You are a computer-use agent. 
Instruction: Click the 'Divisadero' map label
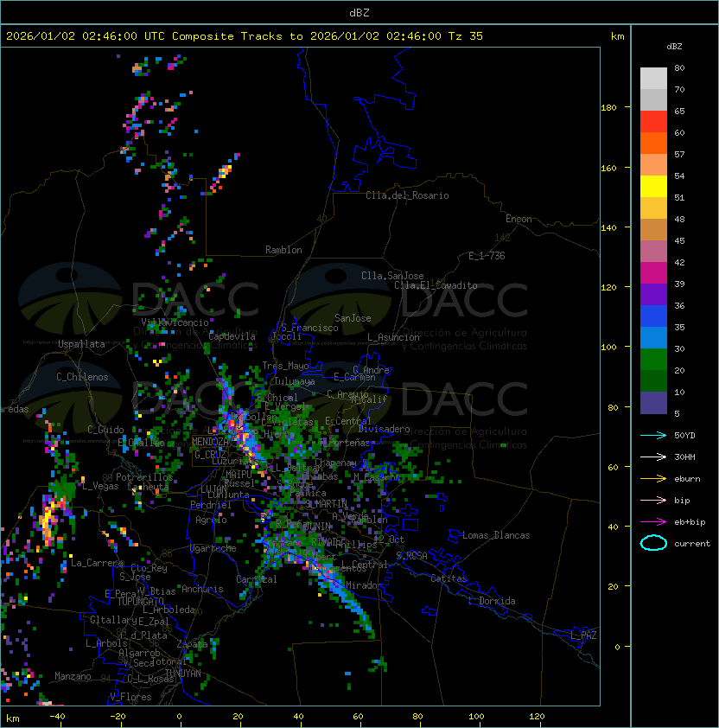tap(384, 429)
